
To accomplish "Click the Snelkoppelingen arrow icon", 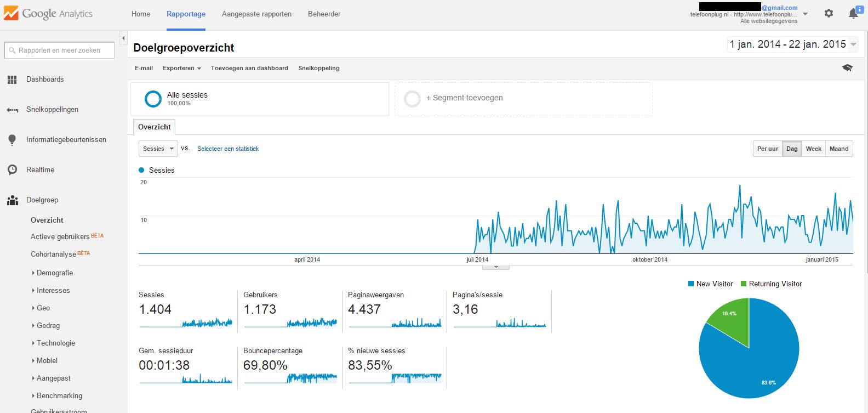I will tap(12, 110).
